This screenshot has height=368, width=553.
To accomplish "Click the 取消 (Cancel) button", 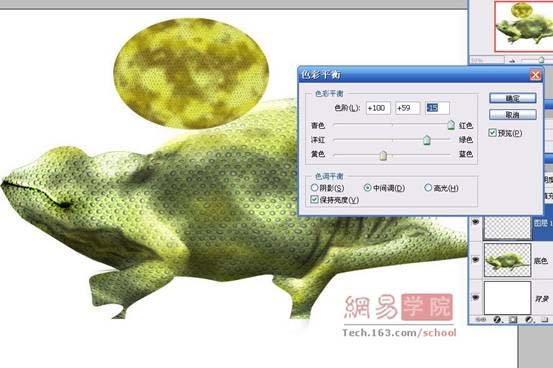I will (x=512, y=115).
